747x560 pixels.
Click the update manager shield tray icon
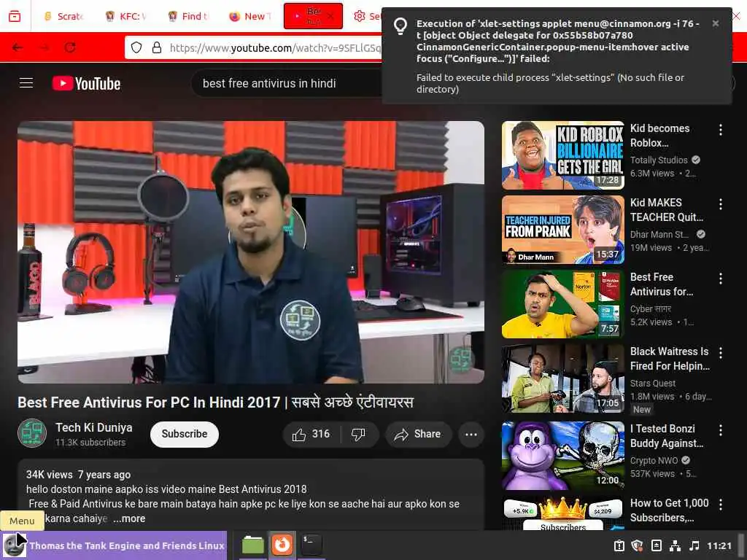pyautogui.click(x=637, y=545)
